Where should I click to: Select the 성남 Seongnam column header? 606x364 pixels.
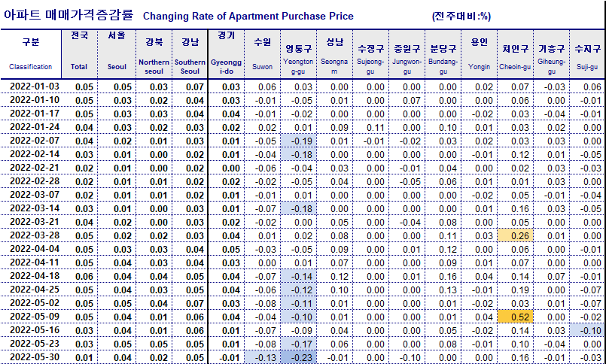[x=335, y=54]
